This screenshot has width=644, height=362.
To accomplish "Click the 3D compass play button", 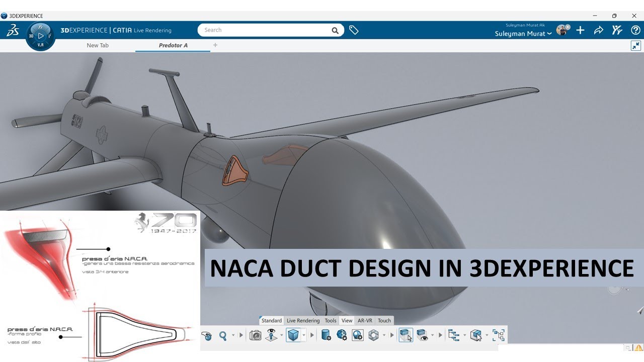I will pyautogui.click(x=41, y=36).
